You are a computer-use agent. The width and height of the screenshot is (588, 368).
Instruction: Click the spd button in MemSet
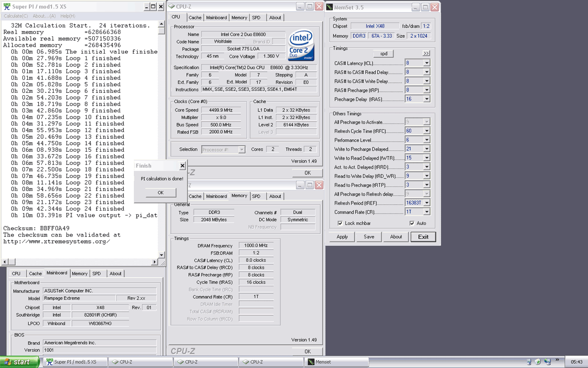tap(383, 54)
